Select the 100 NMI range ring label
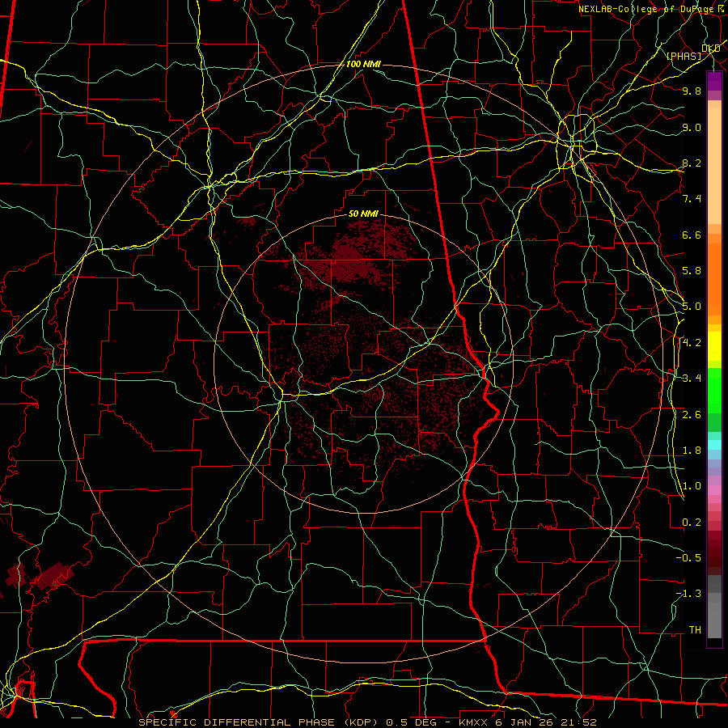Screen dimensions: 728x728 [363, 64]
